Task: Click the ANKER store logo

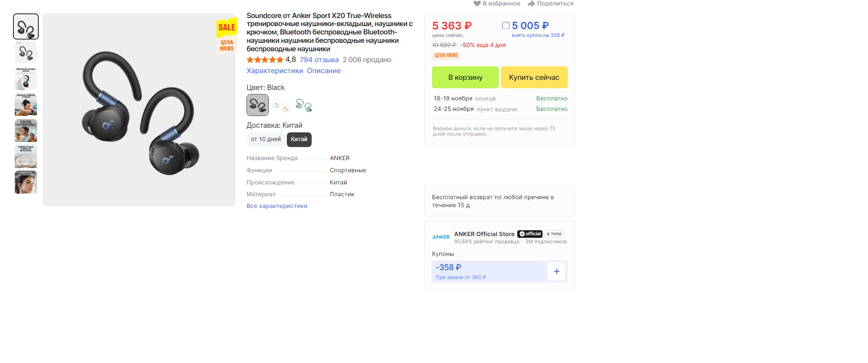Action: click(441, 237)
